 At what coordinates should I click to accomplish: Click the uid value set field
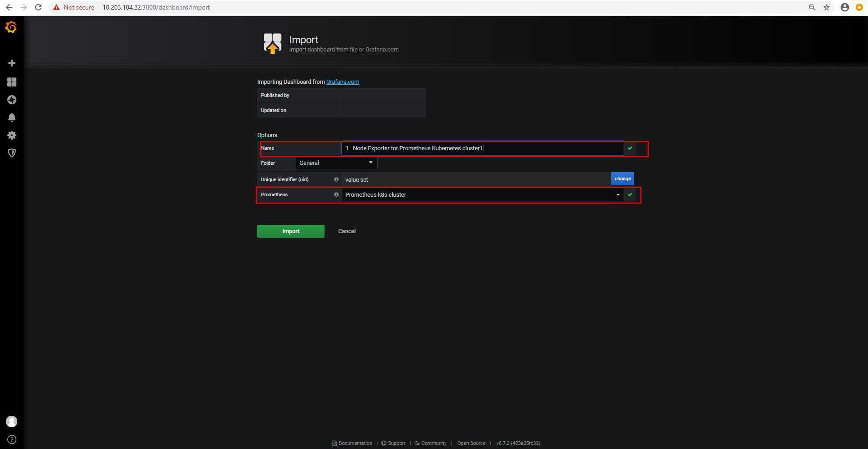[x=476, y=179]
